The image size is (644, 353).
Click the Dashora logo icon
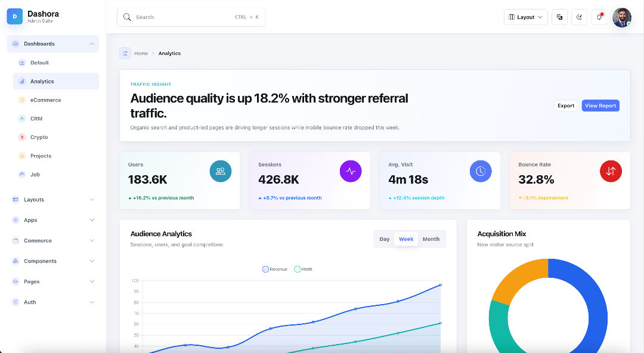[15, 17]
